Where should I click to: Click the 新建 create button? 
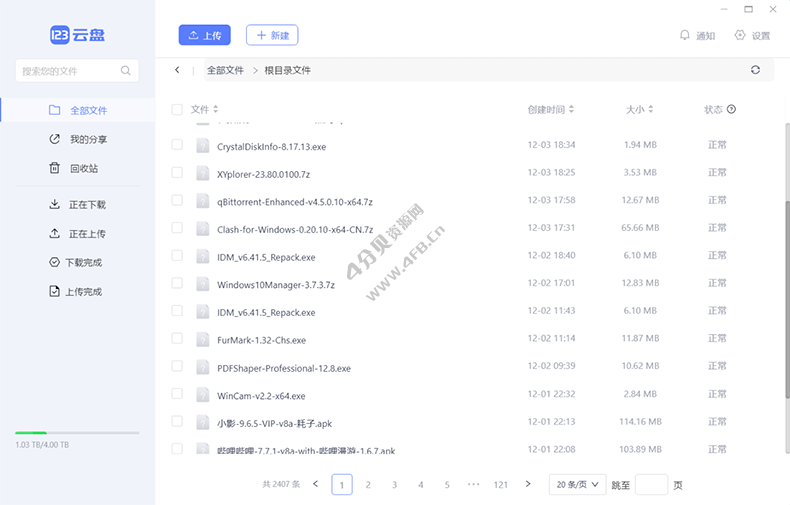pos(272,35)
